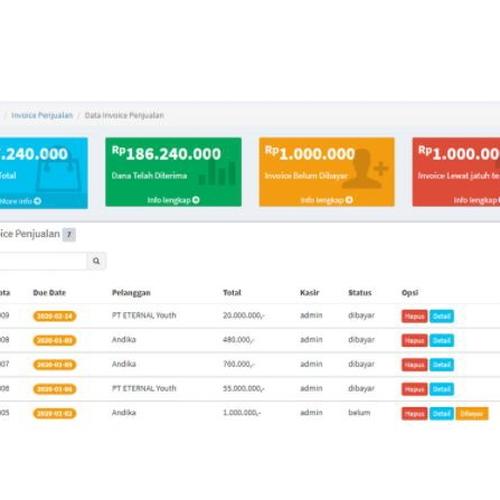Click Hapus for the 480.000 Andika invoice
The height and width of the screenshot is (500, 500).
tap(414, 340)
